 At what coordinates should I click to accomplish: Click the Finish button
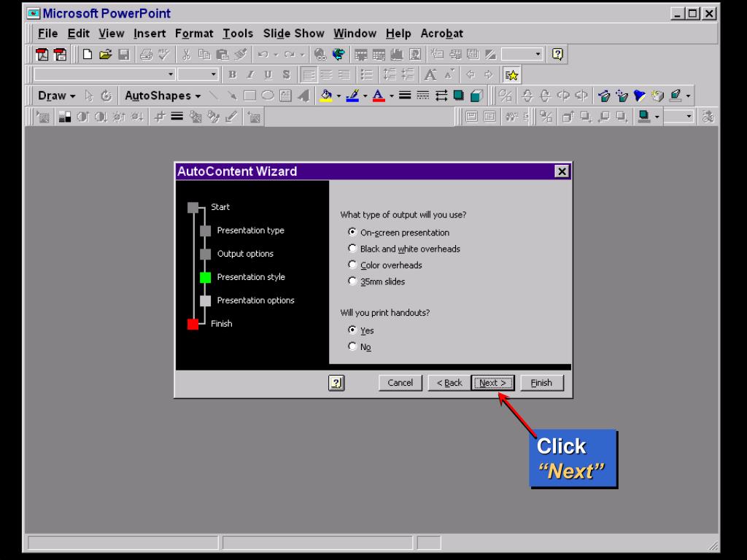542,383
